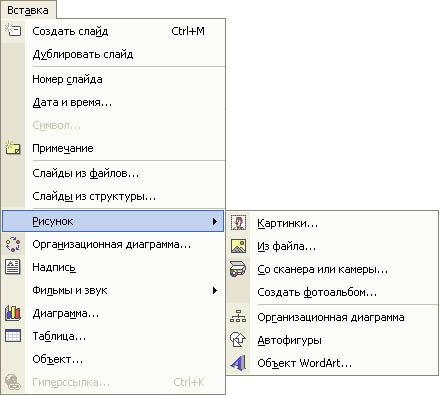Click the scanner or camera icon

(238, 269)
